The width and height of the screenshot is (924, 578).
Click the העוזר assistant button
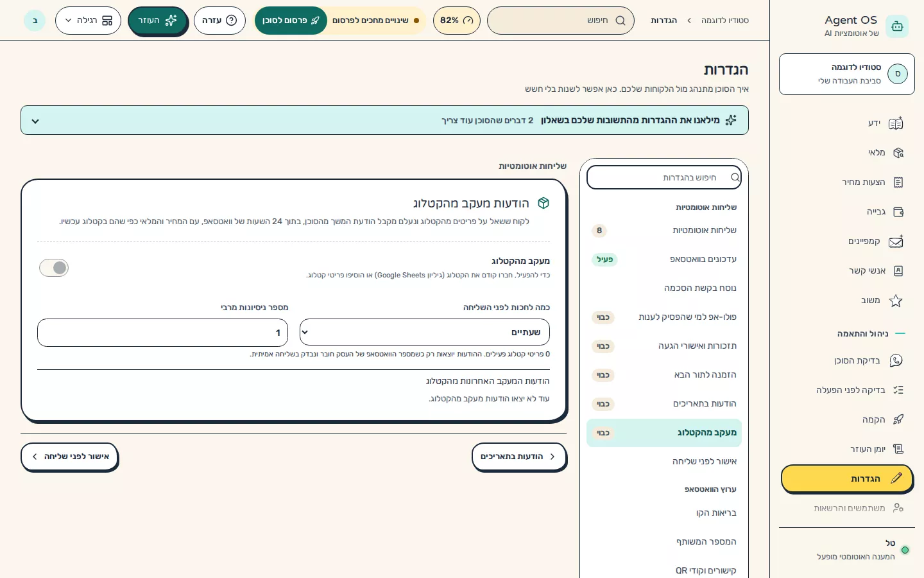point(157,21)
